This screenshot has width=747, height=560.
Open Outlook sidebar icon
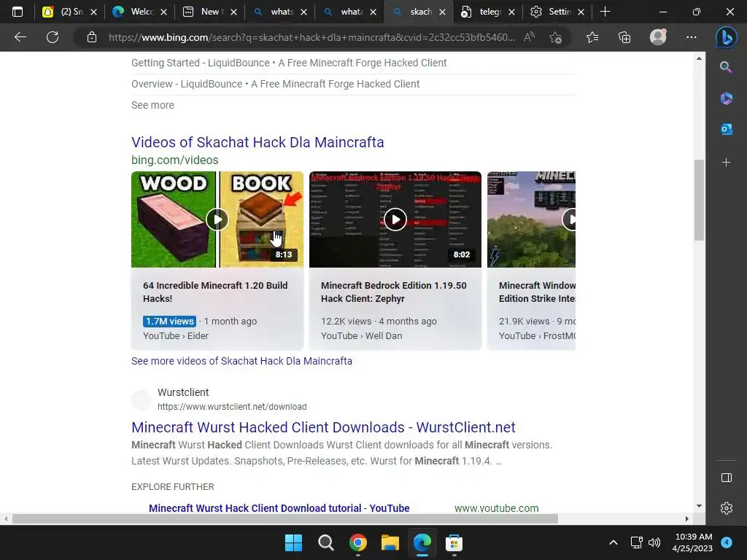(x=726, y=129)
